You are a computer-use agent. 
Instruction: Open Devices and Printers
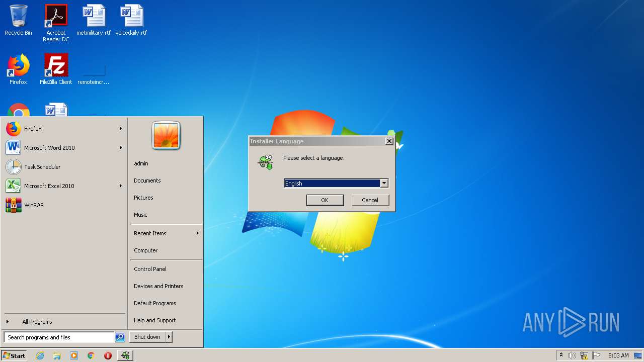click(x=158, y=286)
